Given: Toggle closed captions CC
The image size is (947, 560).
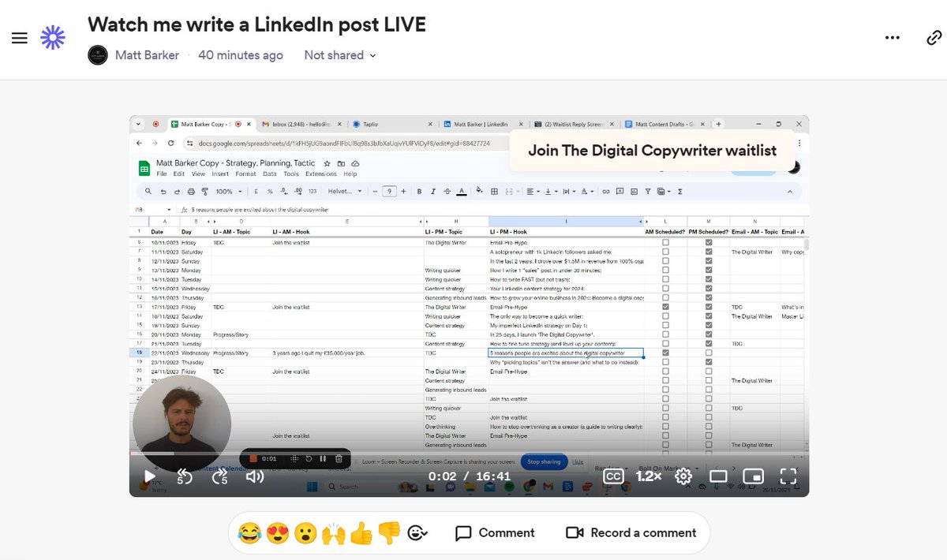Looking at the screenshot, I should [613, 476].
